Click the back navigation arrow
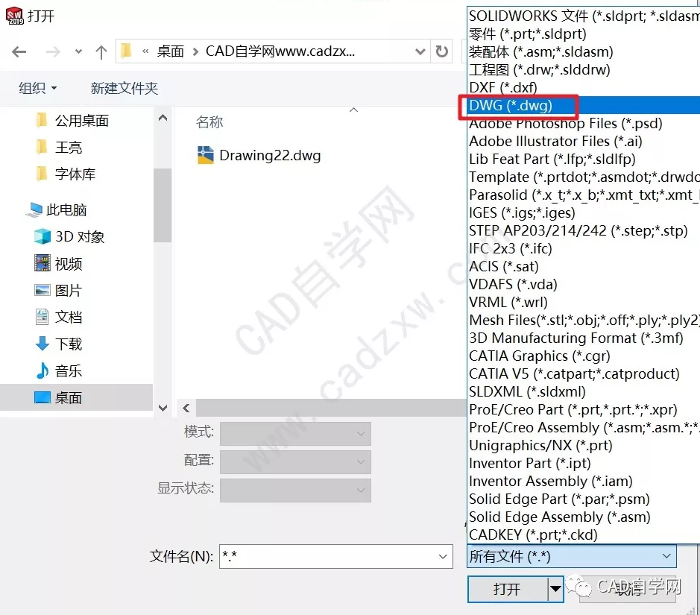Screen dimensions: 700x615 [19, 51]
